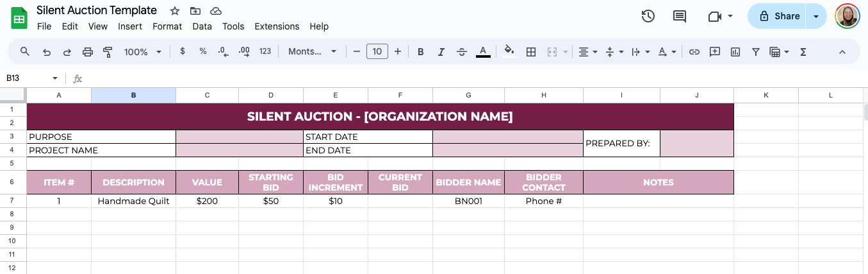Select the Handmade Quilt cell

[x=133, y=201]
